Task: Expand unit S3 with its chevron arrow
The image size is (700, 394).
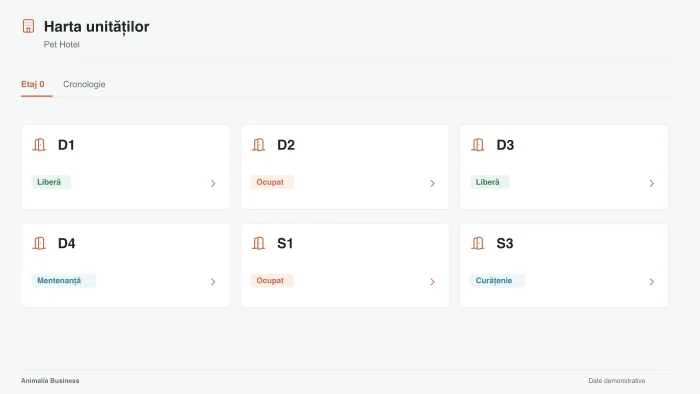Action: pos(651,282)
